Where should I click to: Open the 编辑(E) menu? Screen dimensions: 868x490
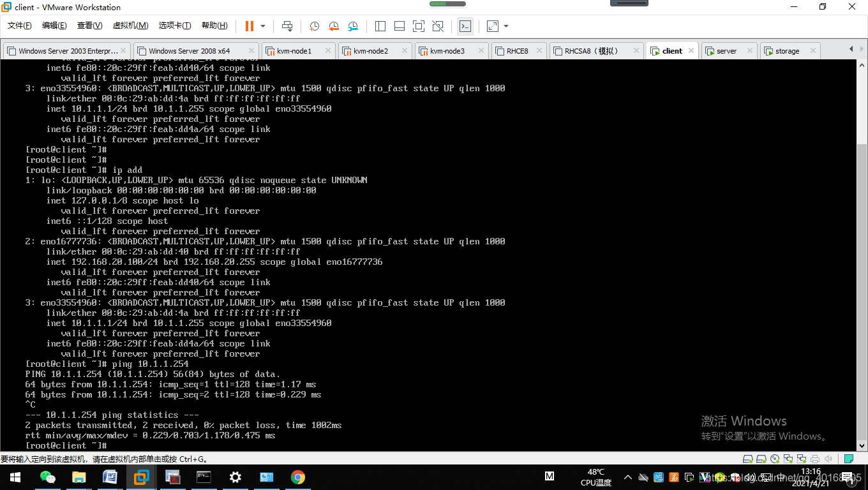point(54,26)
